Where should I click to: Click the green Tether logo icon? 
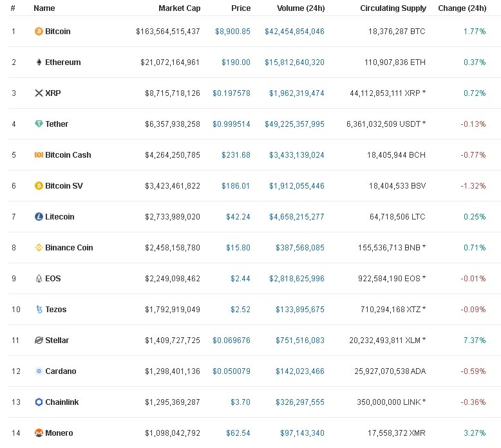39,124
